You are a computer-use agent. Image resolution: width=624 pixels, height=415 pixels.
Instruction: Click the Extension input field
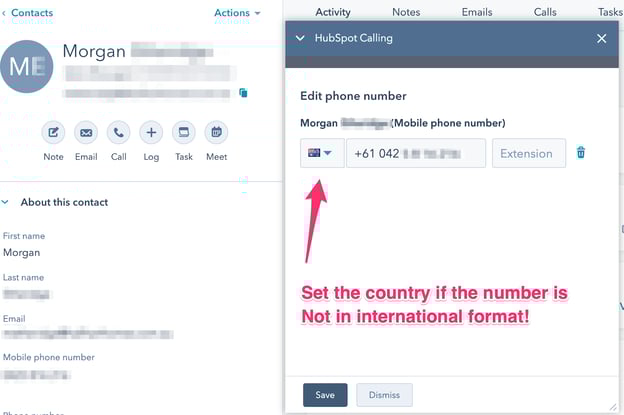528,153
